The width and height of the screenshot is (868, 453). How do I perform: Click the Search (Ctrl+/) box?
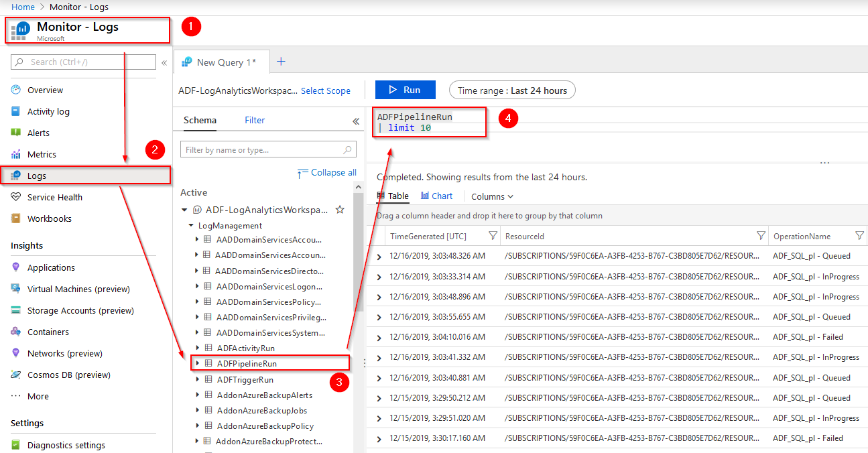coord(84,62)
